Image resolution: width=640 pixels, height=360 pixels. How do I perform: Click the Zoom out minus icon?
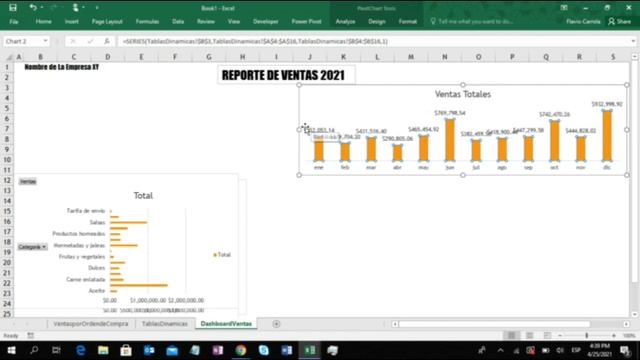[560, 336]
